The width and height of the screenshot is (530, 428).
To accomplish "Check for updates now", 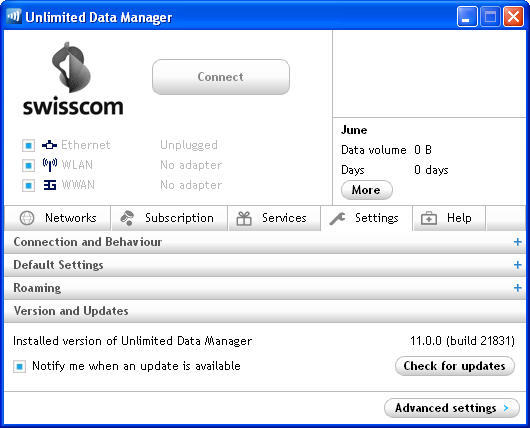I will click(x=455, y=366).
